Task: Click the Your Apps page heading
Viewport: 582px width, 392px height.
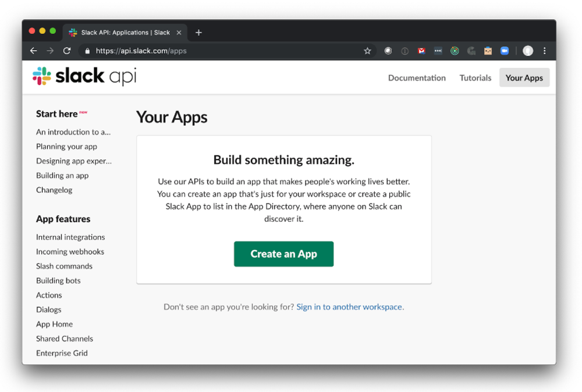Action: pos(172,117)
